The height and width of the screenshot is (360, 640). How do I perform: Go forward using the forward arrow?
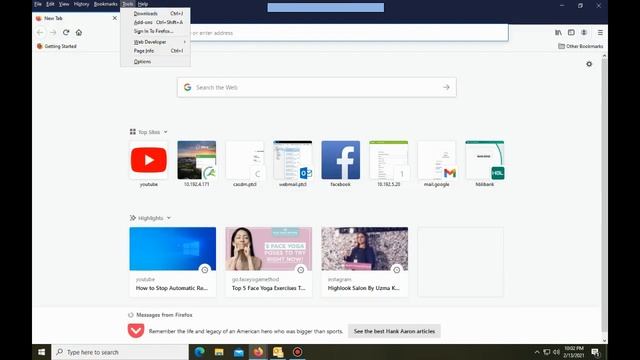(53, 32)
